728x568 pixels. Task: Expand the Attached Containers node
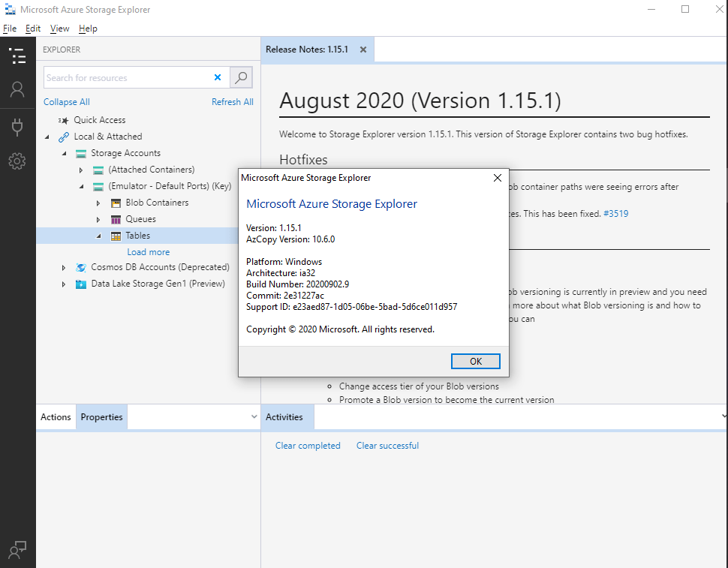tap(81, 170)
